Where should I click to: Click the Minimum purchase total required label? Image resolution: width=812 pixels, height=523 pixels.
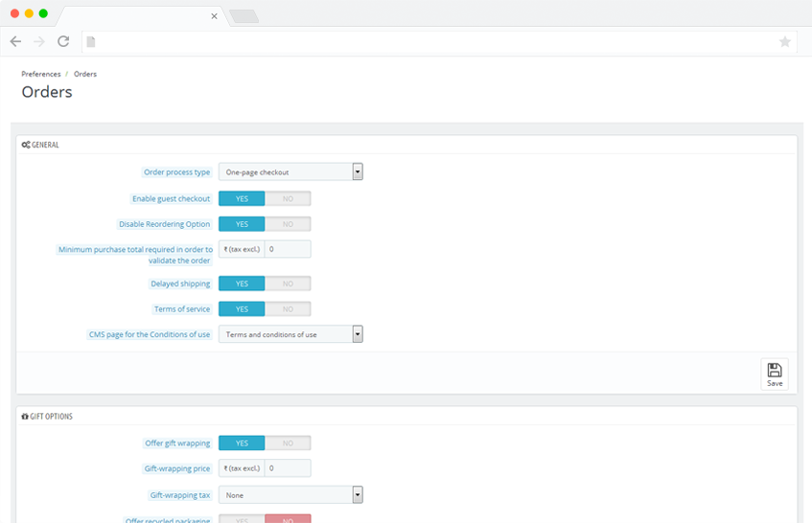point(134,255)
